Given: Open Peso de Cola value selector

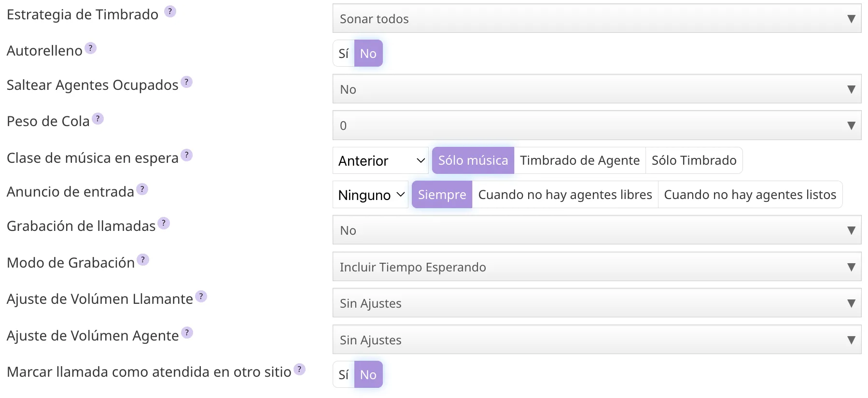Looking at the screenshot, I should pyautogui.click(x=597, y=126).
